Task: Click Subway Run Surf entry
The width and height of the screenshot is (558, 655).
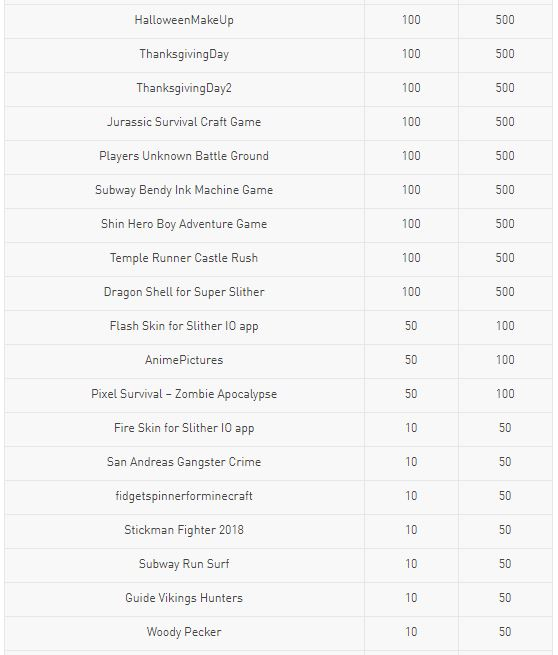Action: pos(184,564)
